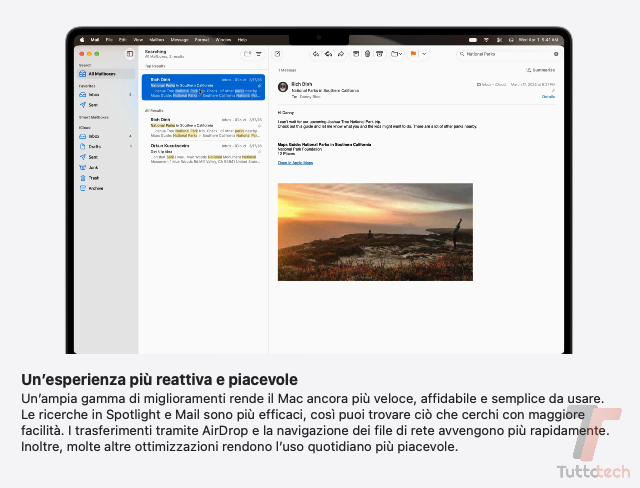Open the Mailbox menu

click(157, 40)
